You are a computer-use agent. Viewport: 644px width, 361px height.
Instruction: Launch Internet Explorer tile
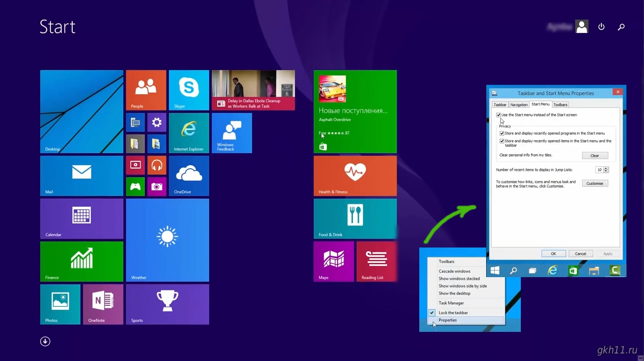[x=189, y=133]
